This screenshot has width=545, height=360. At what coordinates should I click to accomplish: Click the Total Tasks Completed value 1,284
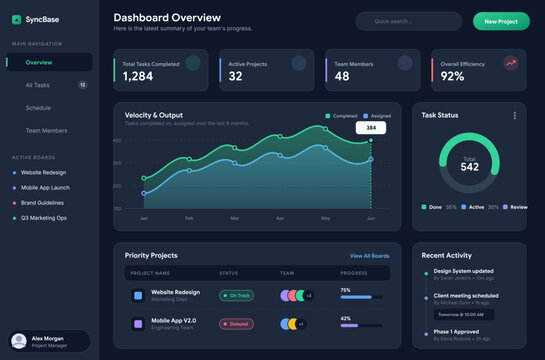click(x=138, y=76)
